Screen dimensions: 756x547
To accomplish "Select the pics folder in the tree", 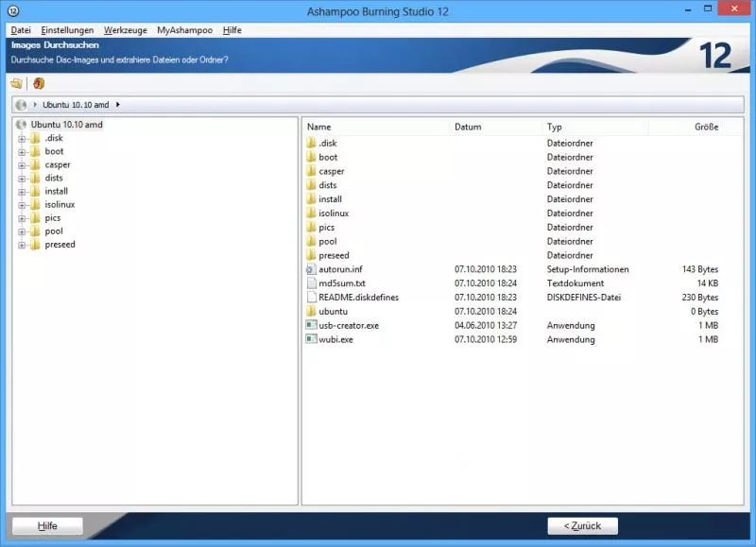I will point(53,218).
